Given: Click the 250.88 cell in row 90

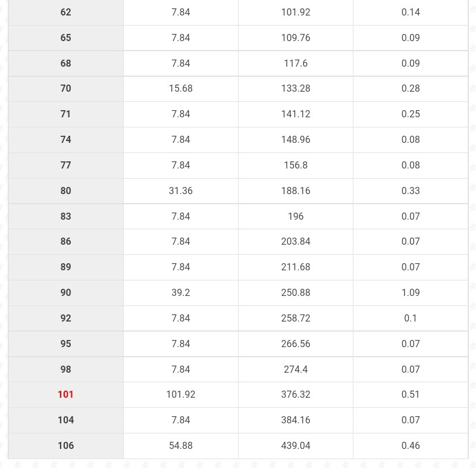Looking at the screenshot, I should [x=296, y=292].
